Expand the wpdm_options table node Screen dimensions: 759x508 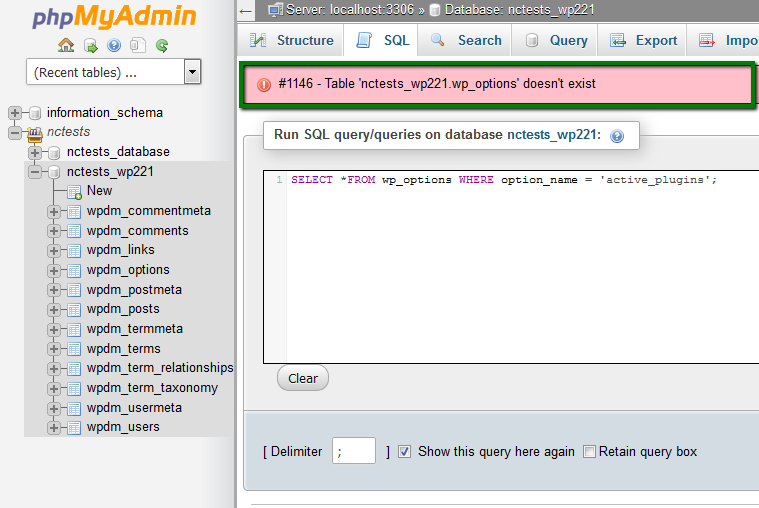coord(54,271)
